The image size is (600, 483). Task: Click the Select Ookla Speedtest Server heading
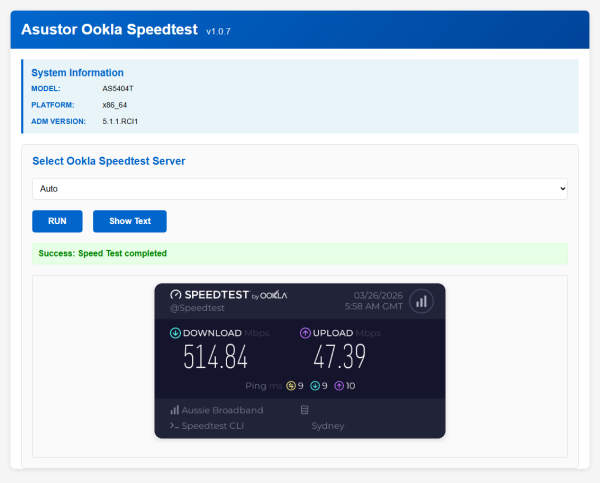tap(109, 161)
